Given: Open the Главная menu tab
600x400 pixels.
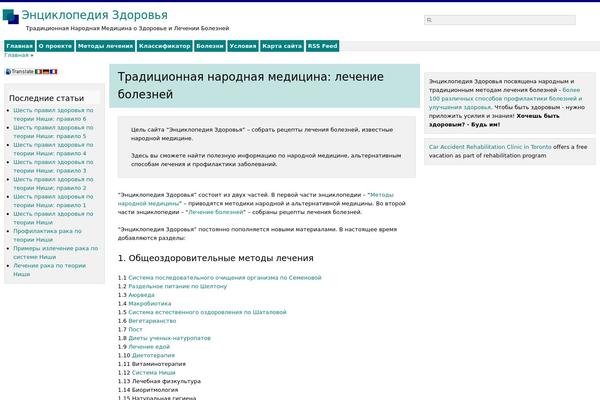Looking at the screenshot, I should tap(20, 46).
